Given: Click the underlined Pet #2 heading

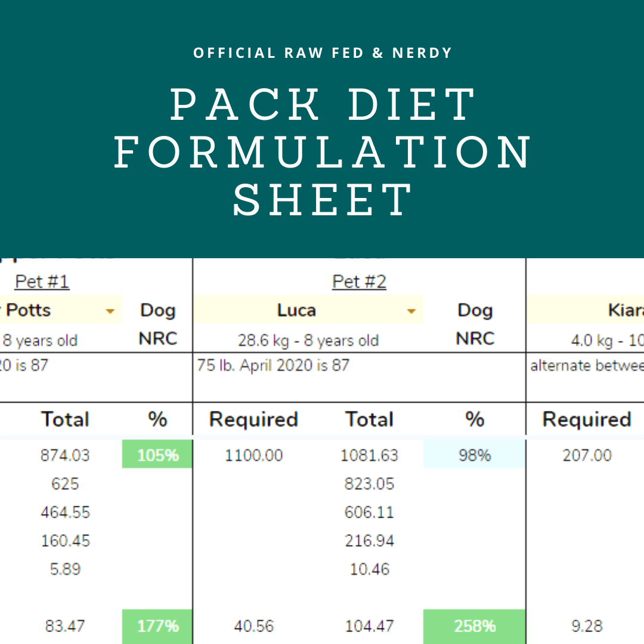Looking at the screenshot, I should pos(359,281).
